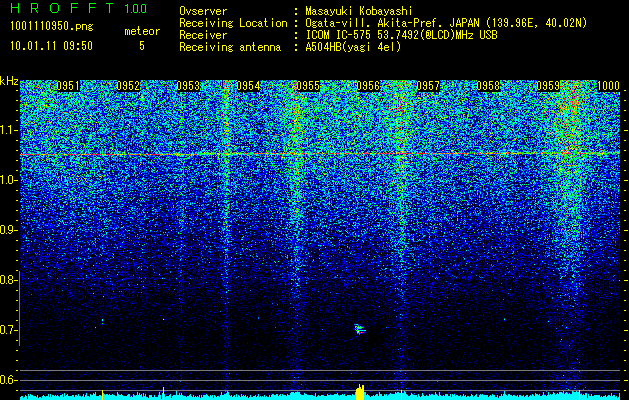629x400 pixels.
Task: Click the 0.6 frequency axis label
Action: click(x=7, y=380)
